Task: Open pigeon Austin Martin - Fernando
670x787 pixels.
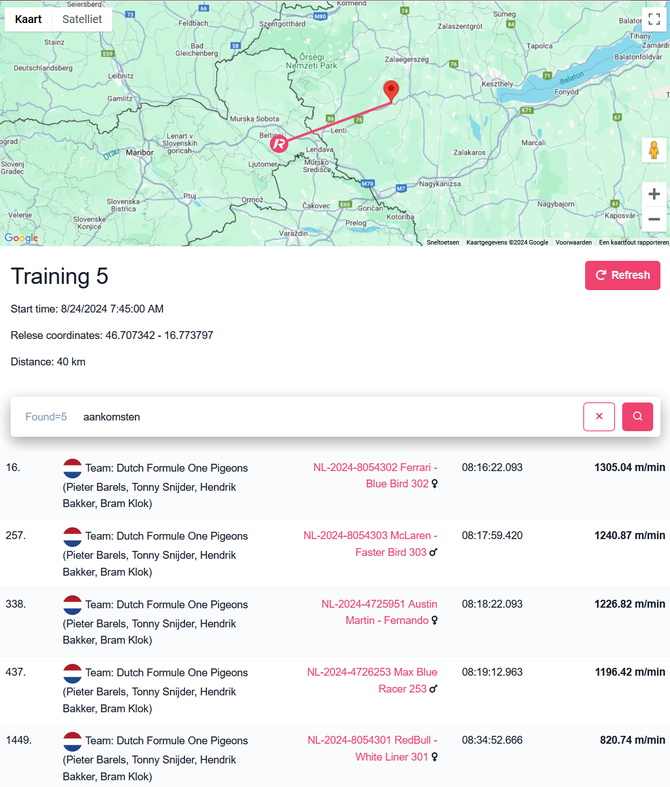Action: pyautogui.click(x=379, y=612)
